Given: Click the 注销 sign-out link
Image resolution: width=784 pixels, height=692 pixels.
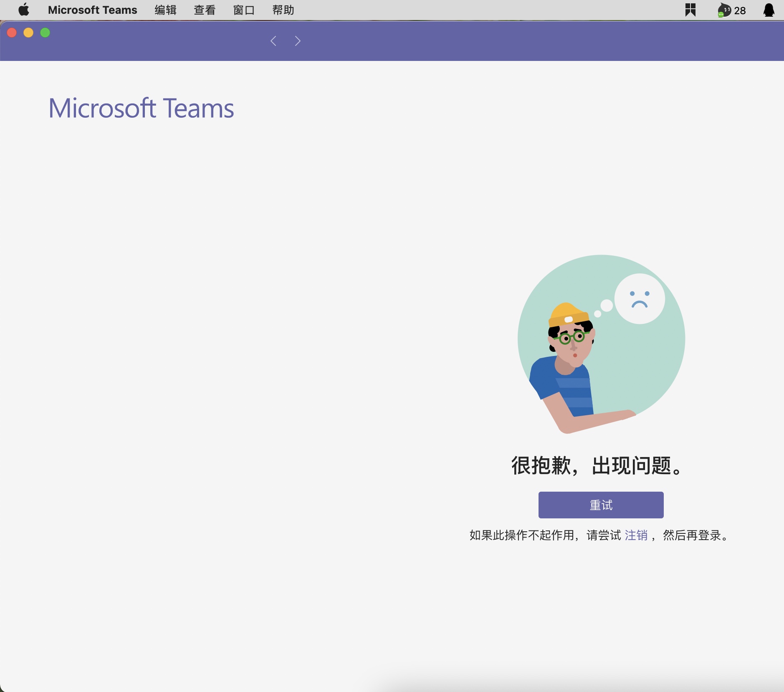Looking at the screenshot, I should click(x=636, y=535).
